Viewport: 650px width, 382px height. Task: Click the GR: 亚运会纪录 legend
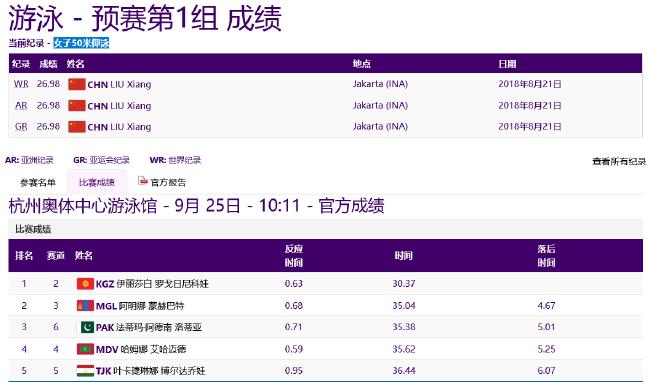(x=102, y=160)
